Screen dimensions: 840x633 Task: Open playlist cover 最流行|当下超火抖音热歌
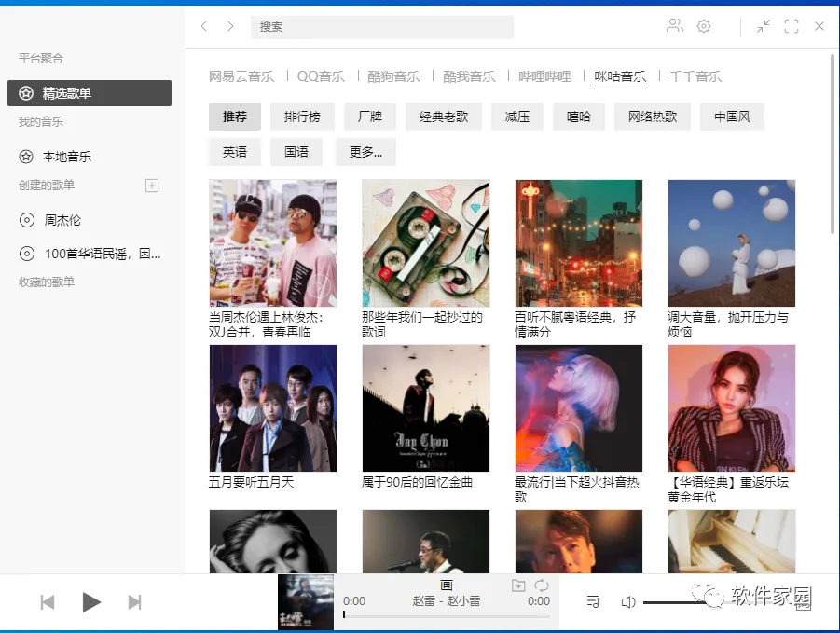tap(579, 408)
